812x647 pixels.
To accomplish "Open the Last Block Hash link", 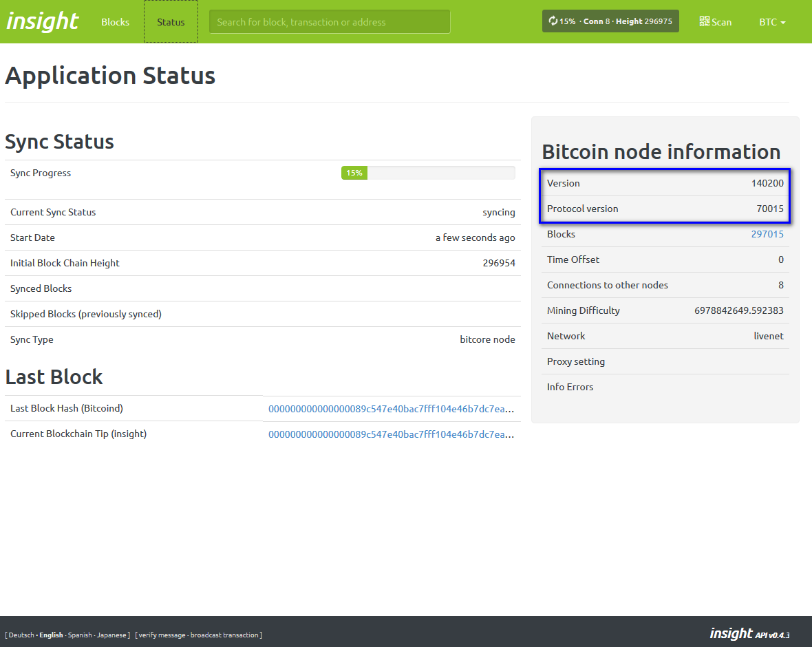I will (x=392, y=408).
